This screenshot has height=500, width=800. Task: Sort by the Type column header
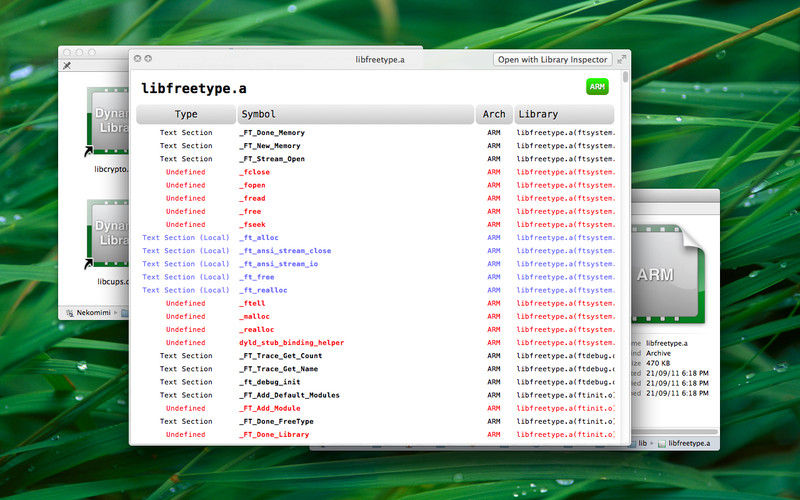pos(186,115)
